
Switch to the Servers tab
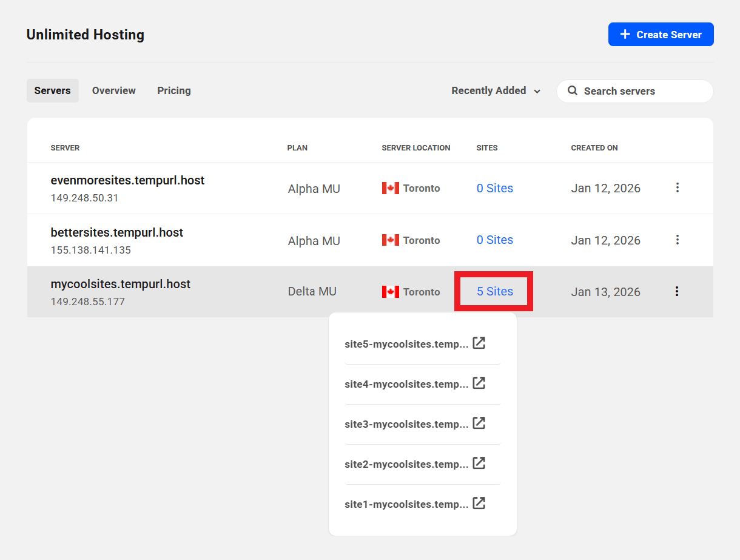53,90
